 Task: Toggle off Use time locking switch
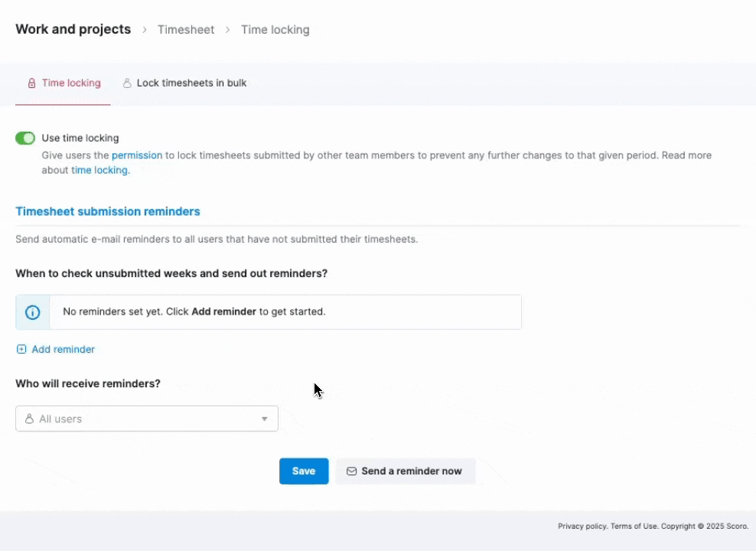(25, 139)
